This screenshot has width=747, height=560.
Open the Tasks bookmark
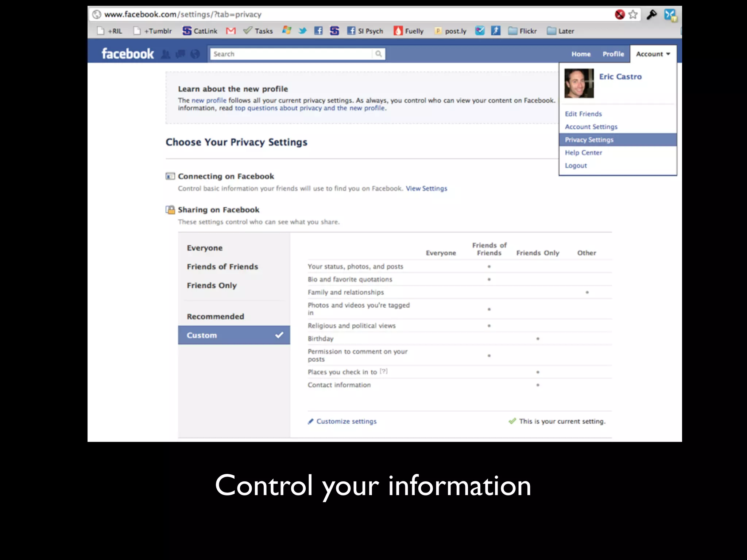[x=258, y=31]
